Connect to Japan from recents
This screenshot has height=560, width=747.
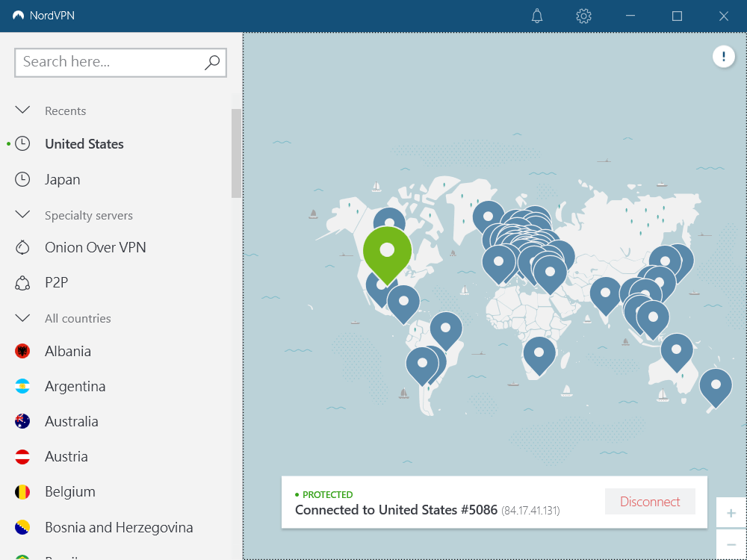[63, 179]
